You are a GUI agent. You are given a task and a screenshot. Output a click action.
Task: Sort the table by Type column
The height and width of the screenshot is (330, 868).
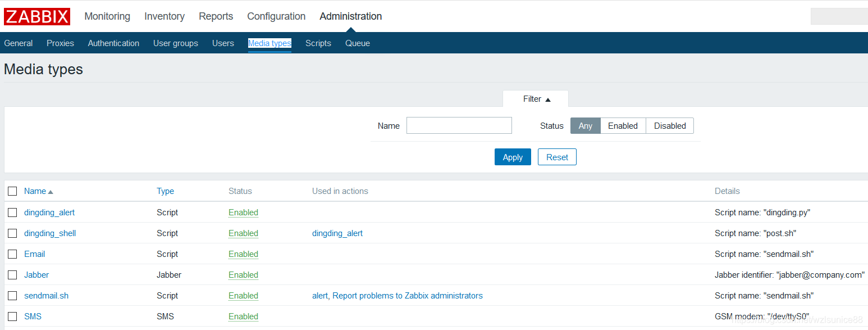pos(165,191)
